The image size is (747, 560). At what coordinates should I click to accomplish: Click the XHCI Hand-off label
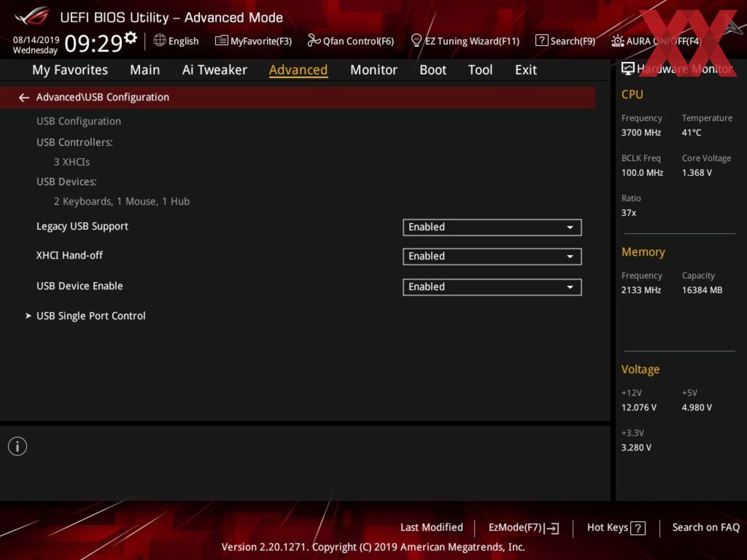[69, 255]
